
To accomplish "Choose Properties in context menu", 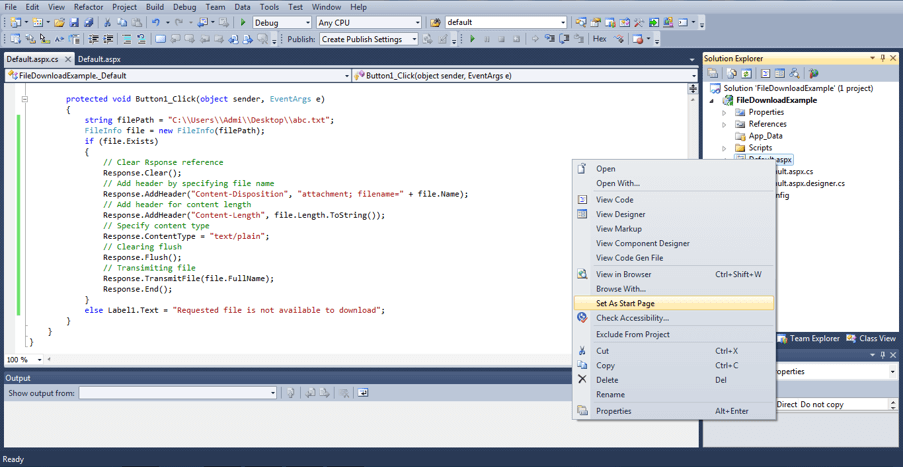I will point(674,411).
